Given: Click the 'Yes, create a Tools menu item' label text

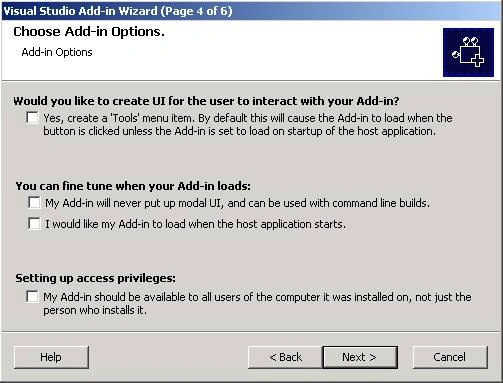Looking at the screenshot, I should [248, 125].
